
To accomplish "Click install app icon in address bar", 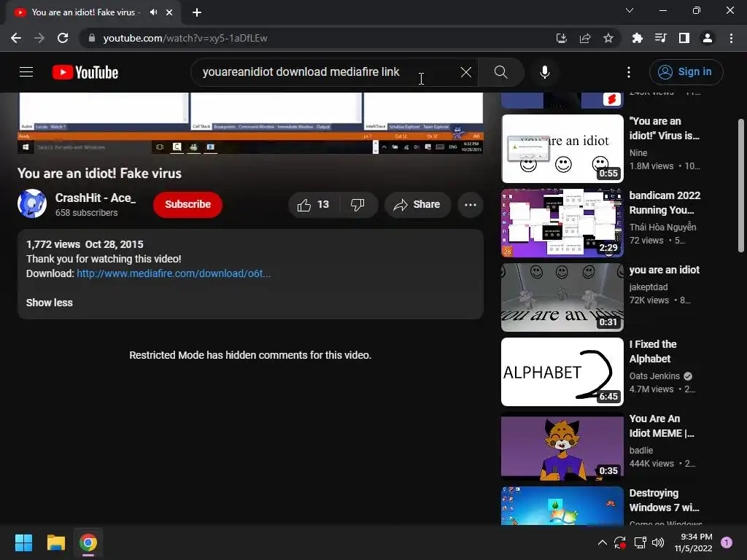I will tap(561, 38).
